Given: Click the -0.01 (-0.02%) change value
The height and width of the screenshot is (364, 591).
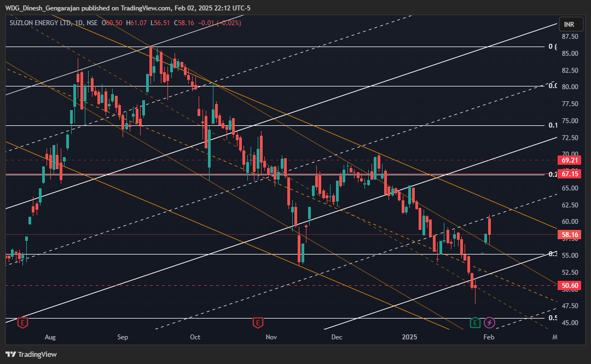Looking at the screenshot, I should pos(219,23).
